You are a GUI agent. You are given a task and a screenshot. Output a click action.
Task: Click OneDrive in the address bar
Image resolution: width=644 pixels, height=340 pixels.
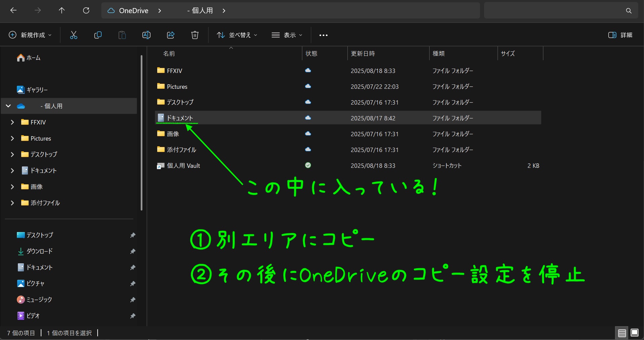(134, 11)
